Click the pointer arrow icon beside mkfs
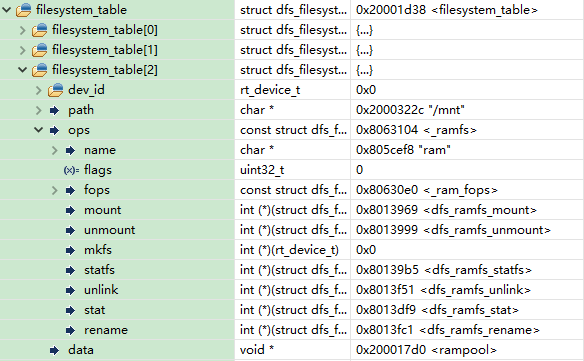 click(70, 250)
